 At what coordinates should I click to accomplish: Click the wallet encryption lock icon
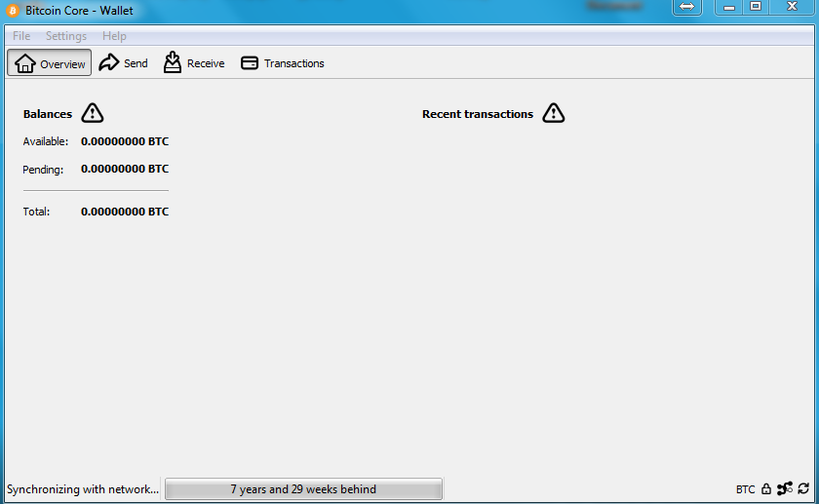coord(765,488)
